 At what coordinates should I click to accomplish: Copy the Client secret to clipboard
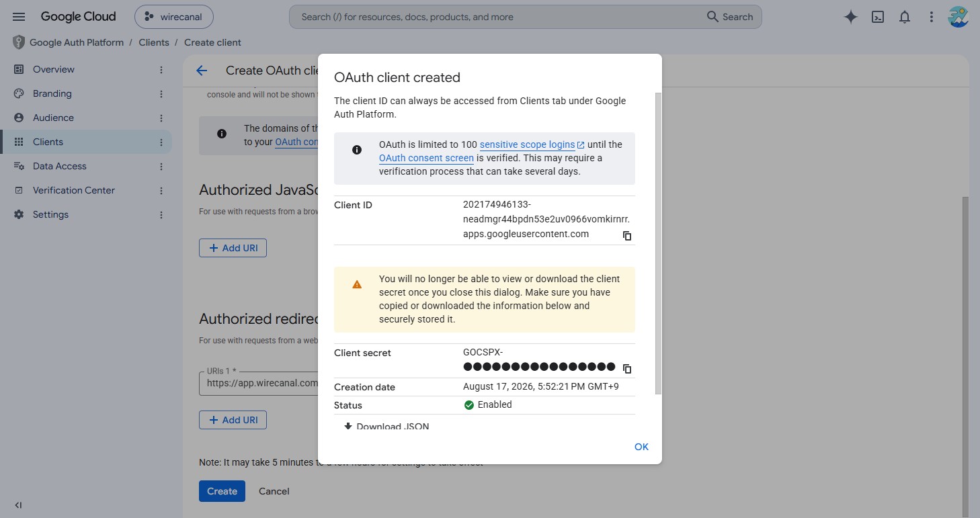pyautogui.click(x=627, y=369)
